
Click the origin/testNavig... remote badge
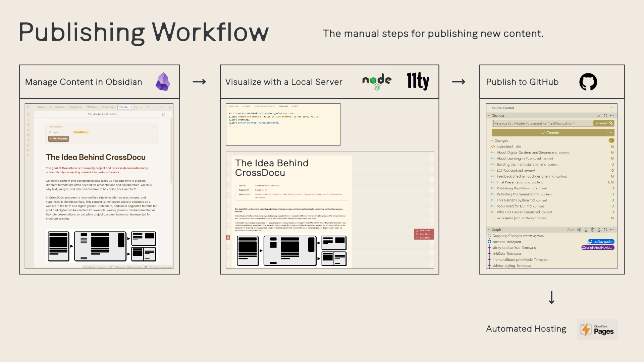598,248
